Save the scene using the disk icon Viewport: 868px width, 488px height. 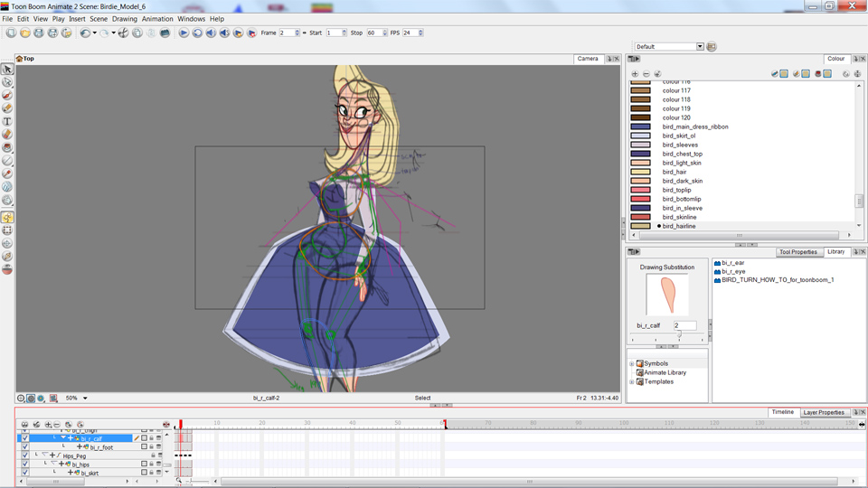[39, 33]
